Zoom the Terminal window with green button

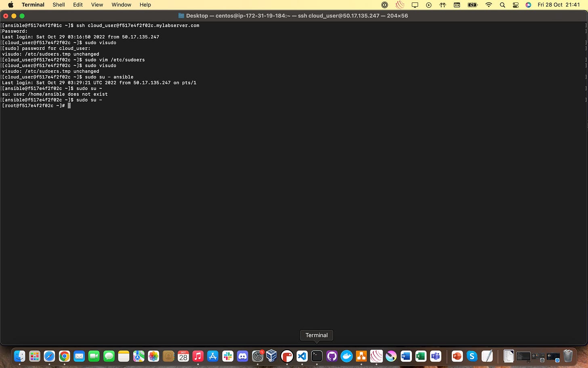tap(22, 16)
